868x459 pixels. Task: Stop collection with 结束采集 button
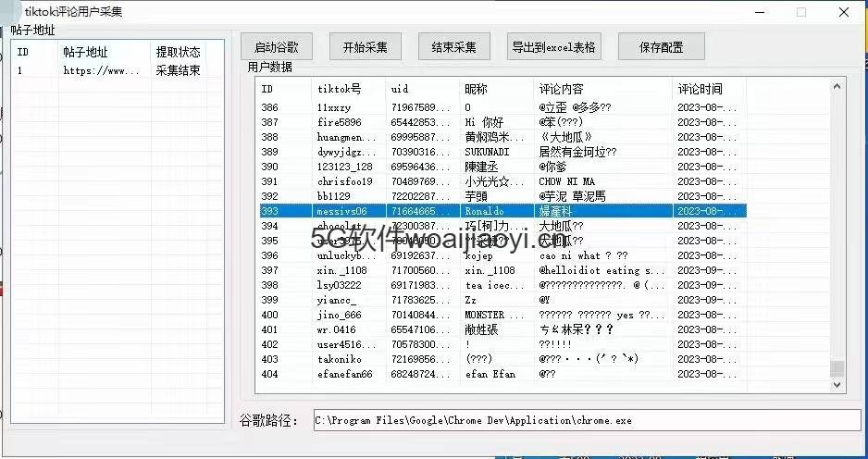tap(454, 47)
